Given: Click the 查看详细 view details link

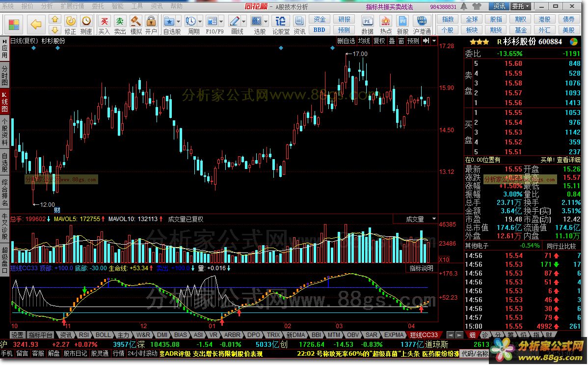Looking at the screenshot, I should (568, 160).
